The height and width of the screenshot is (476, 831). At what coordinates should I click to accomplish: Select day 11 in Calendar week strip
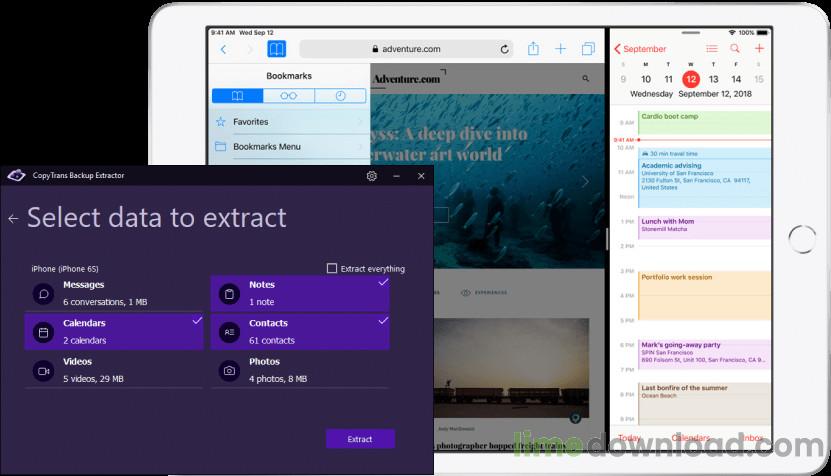click(668, 80)
